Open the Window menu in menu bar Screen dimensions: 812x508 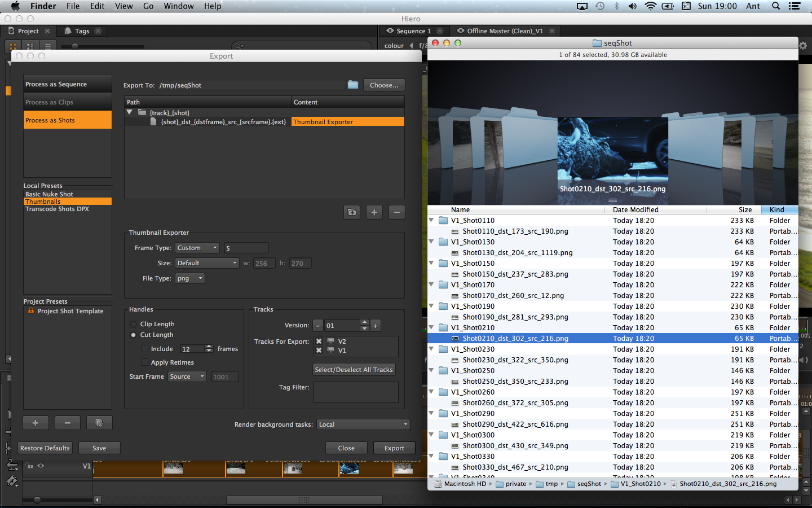(x=178, y=6)
